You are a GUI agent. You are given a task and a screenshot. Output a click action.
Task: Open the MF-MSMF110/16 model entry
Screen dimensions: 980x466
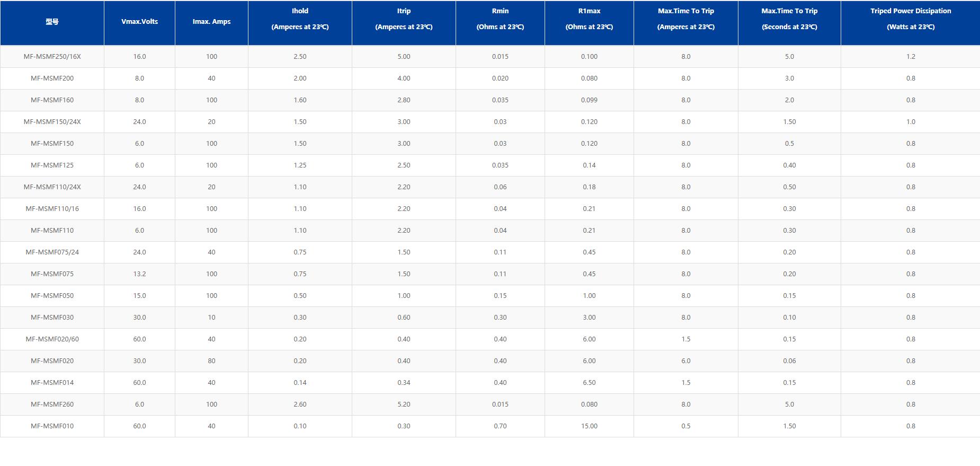pos(52,209)
